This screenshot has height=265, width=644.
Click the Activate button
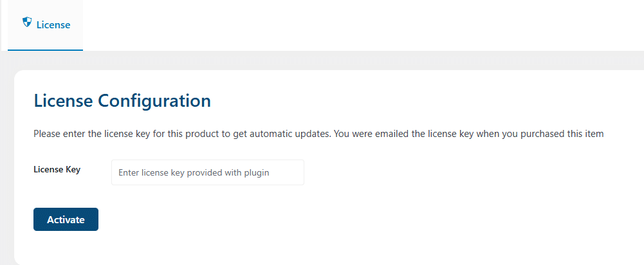66,219
